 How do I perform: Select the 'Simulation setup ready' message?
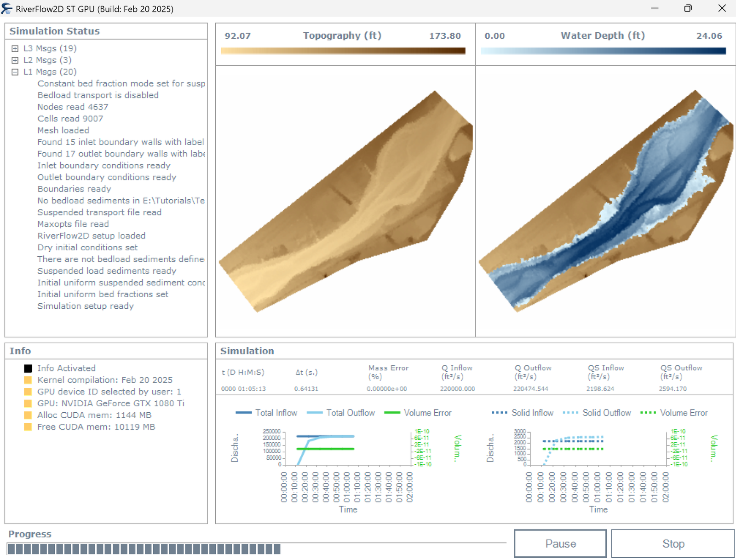(86, 306)
